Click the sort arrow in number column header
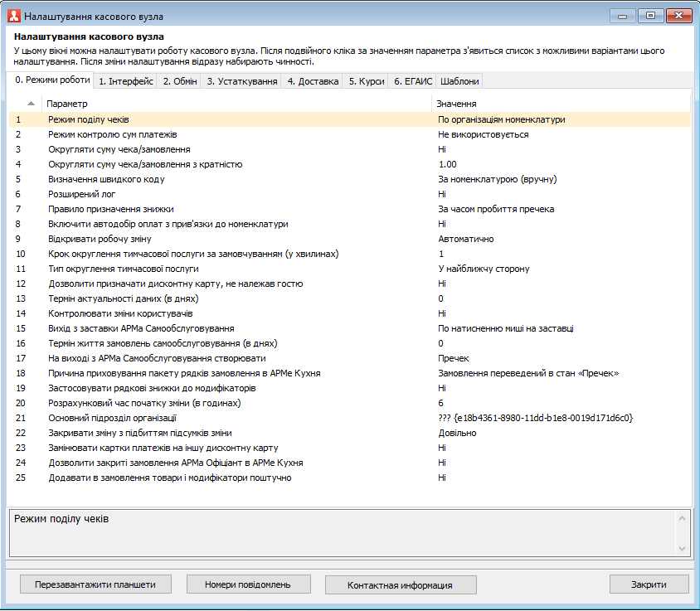 tap(31, 104)
